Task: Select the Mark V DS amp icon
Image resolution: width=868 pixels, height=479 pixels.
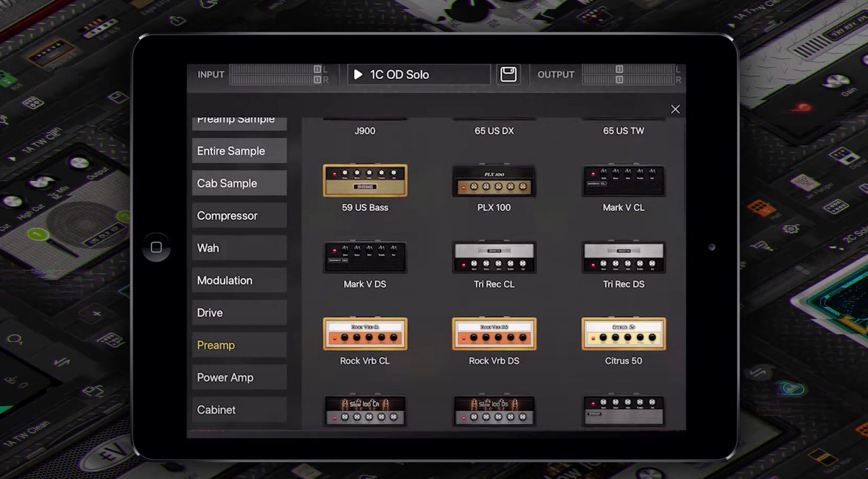Action: (365, 257)
